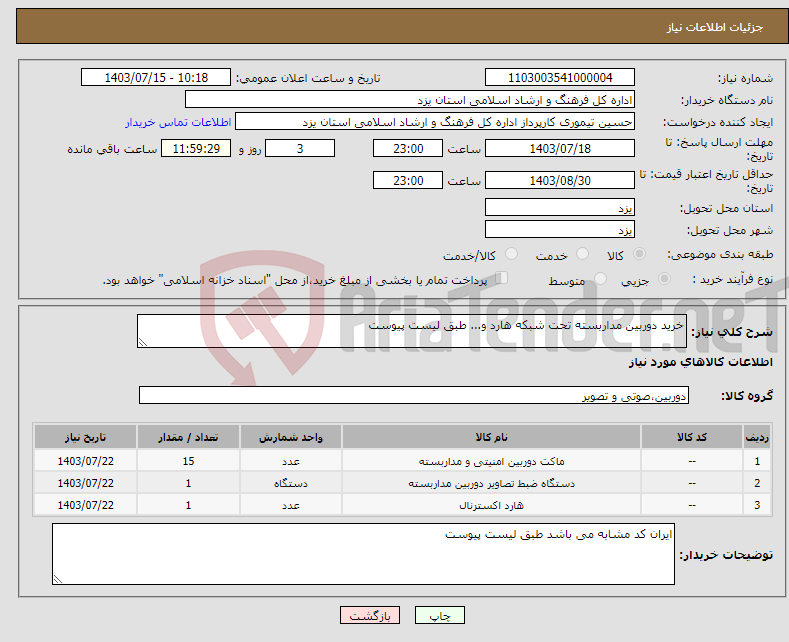Click the quantity cell showing 15
The height and width of the screenshot is (642, 789).
pyautogui.click(x=188, y=461)
